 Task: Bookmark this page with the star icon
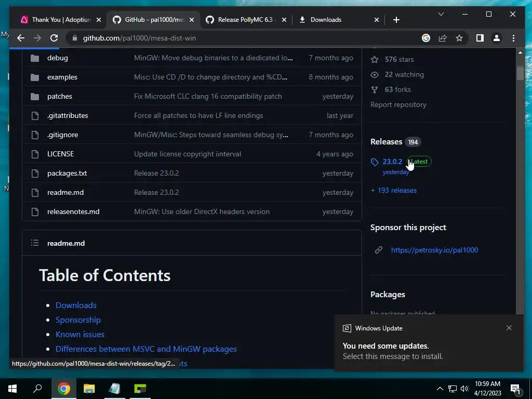(x=459, y=38)
